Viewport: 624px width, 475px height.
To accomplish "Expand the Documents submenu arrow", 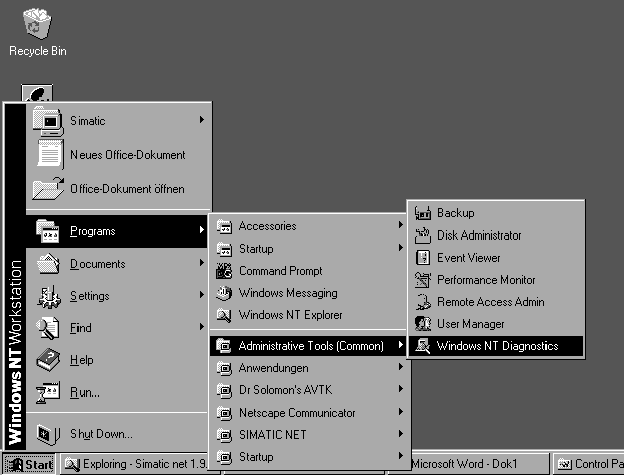I will click(202, 263).
